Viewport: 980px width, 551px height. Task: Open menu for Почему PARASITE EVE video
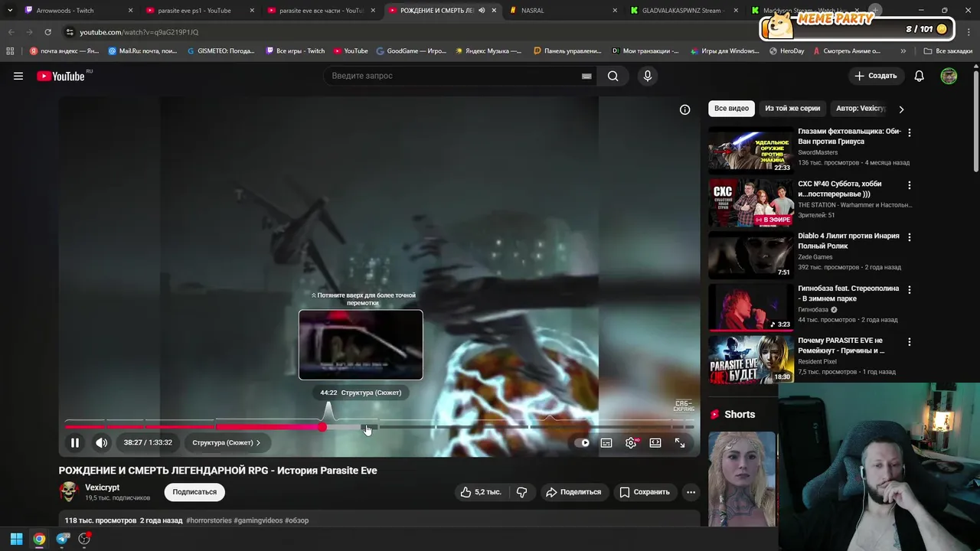[910, 342]
